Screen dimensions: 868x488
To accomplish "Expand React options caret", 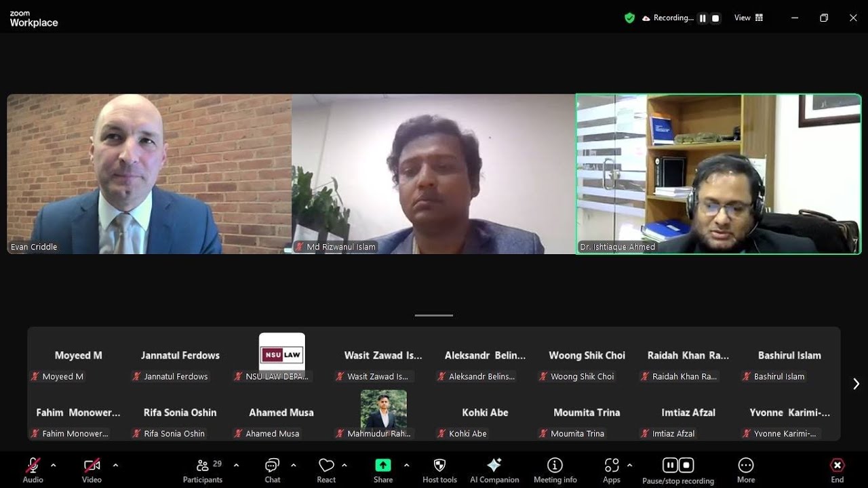I will [x=344, y=465].
